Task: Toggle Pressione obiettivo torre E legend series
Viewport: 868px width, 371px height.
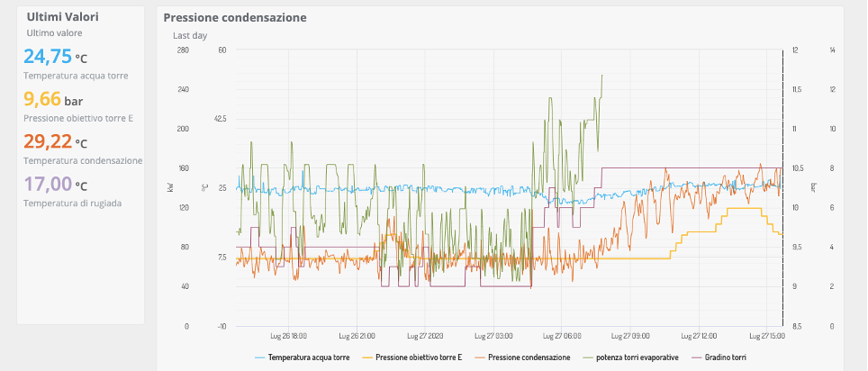Action: pos(412,357)
